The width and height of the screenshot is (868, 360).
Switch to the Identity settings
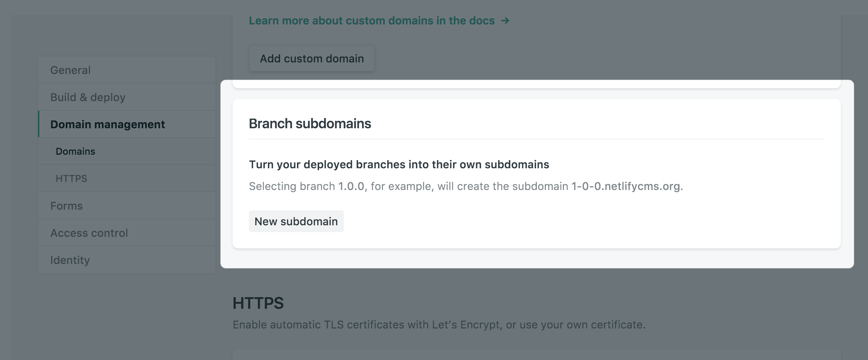coord(70,260)
